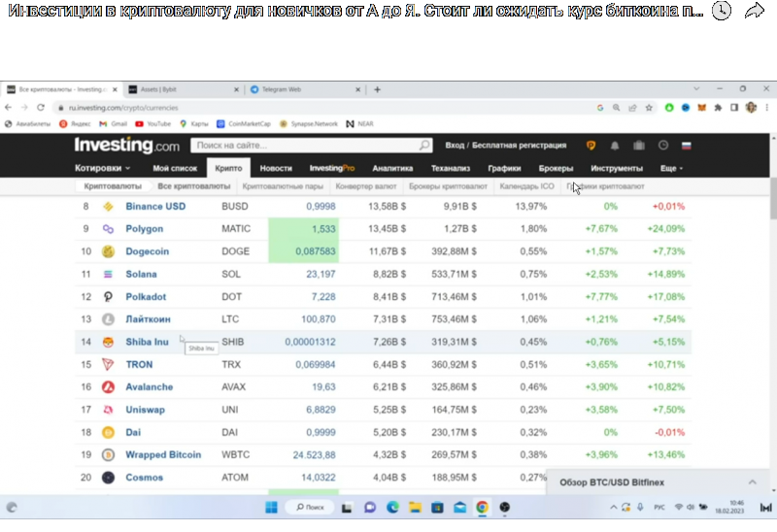Click the Binance USD coin icon
Screen dimensions: 777x532
[x=108, y=207]
